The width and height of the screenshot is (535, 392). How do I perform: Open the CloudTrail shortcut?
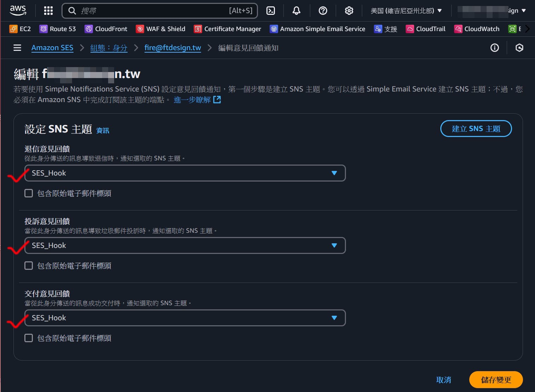tap(425, 29)
